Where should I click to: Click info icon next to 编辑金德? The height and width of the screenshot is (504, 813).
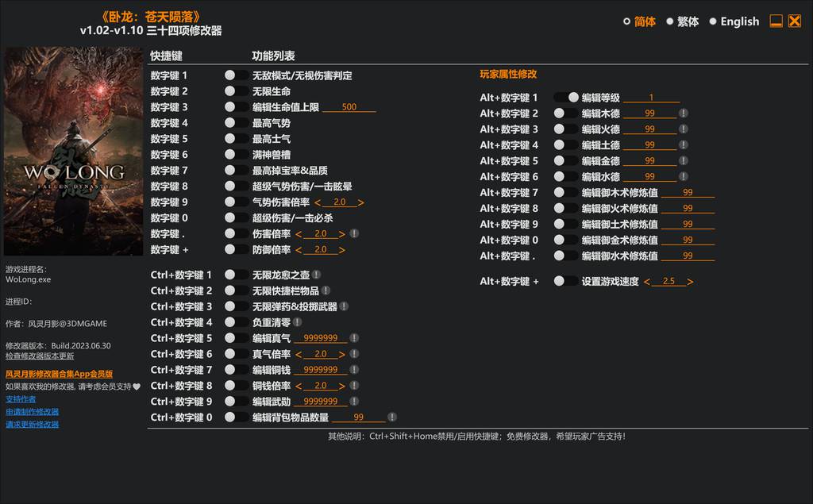pos(684,161)
